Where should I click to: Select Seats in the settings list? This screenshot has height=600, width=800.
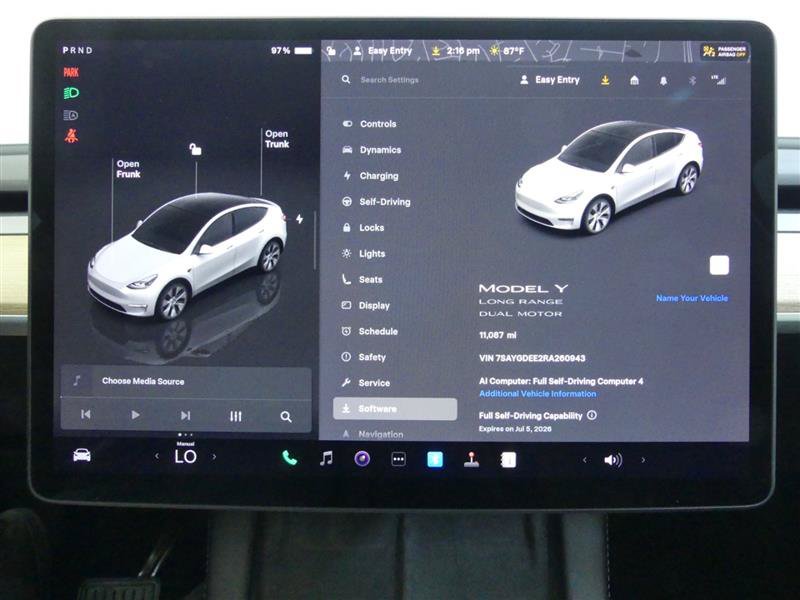coord(362,280)
